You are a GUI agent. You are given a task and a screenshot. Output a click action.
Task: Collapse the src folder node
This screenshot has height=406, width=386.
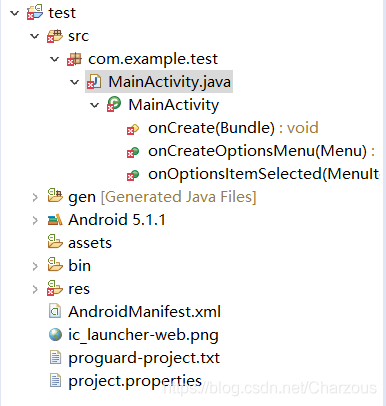tap(35, 36)
